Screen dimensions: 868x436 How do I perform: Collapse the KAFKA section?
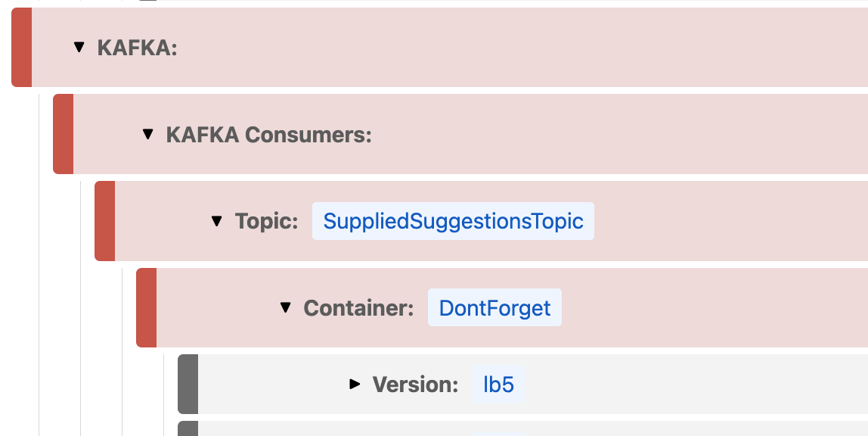tap(79, 47)
